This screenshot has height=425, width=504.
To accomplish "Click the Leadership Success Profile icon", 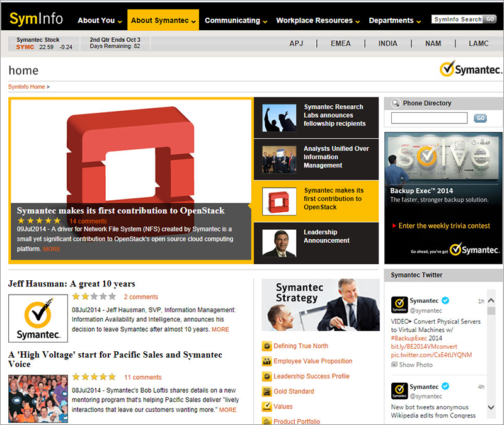I will [266, 376].
